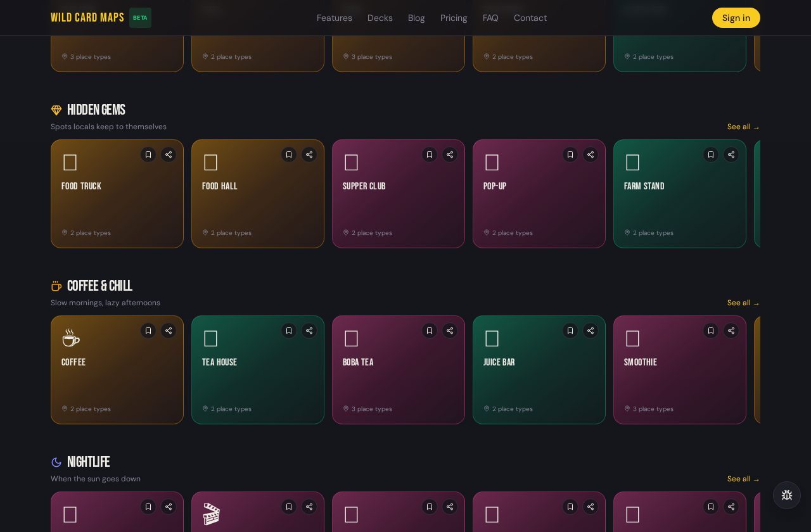The height and width of the screenshot is (532, 811).
Task: Toggle bookmark on the Smoothie card
Action: [x=711, y=331]
